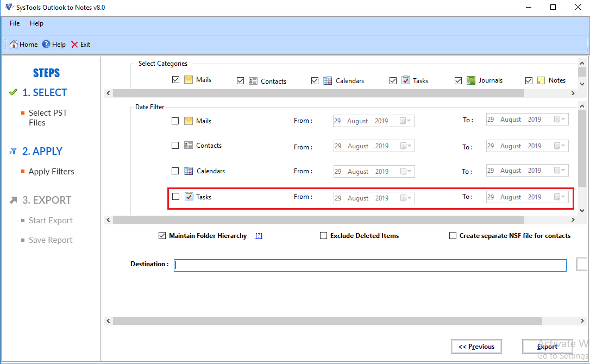
Task: Click the Calendars icon in Select Categories
Action: coord(328,80)
